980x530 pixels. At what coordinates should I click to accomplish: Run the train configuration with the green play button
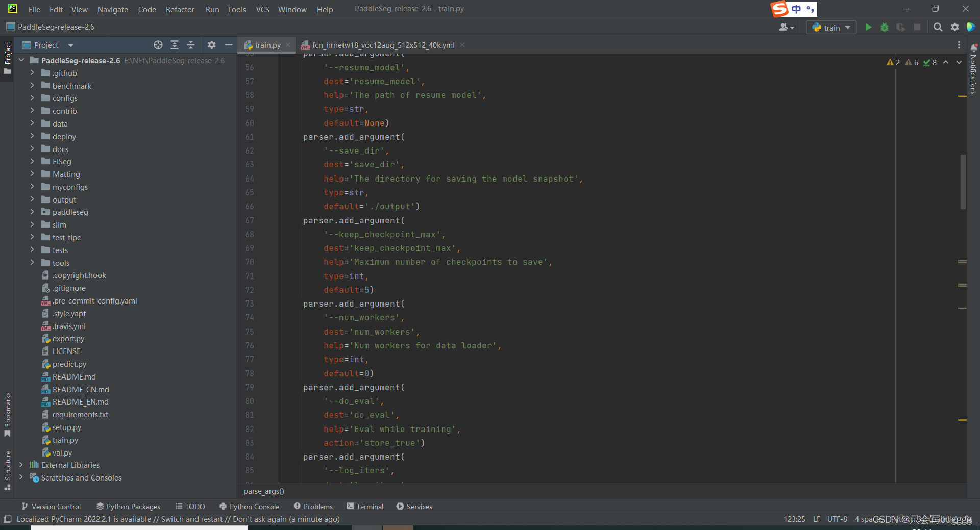click(x=868, y=27)
